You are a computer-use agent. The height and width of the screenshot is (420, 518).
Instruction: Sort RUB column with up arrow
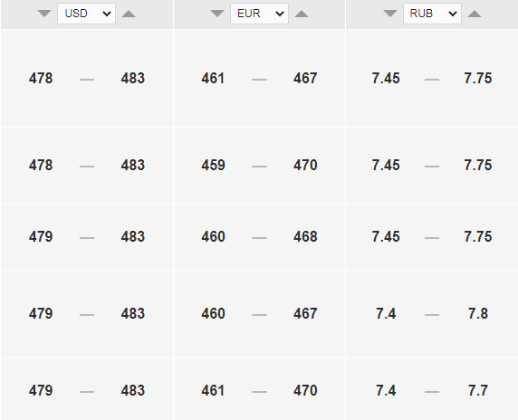pyautogui.click(x=475, y=14)
